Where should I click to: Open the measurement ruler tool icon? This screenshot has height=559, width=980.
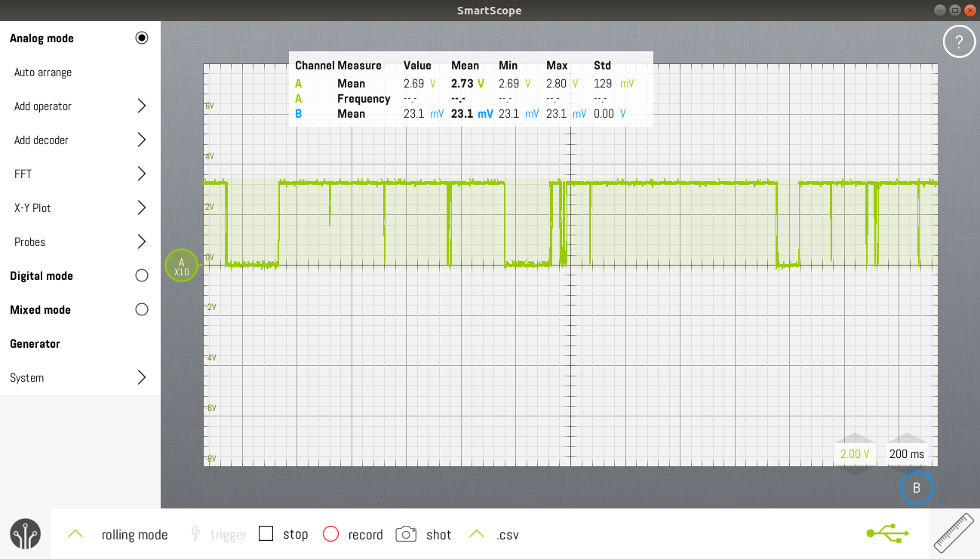coord(954,533)
